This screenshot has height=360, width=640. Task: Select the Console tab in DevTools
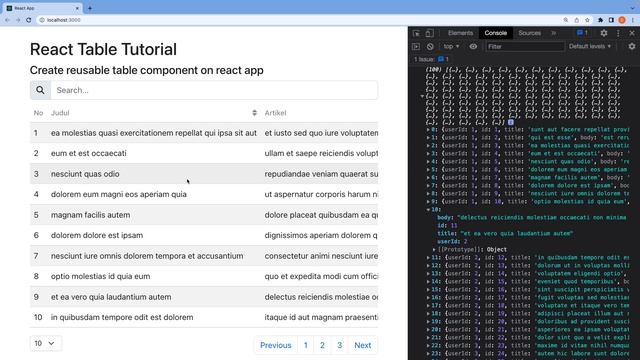(496, 33)
